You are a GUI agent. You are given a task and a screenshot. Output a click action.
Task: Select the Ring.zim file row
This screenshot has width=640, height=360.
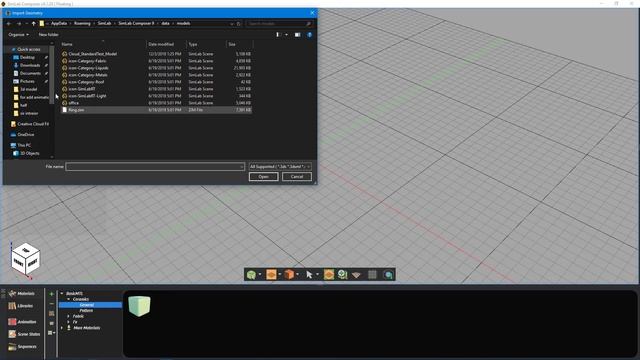click(157, 110)
